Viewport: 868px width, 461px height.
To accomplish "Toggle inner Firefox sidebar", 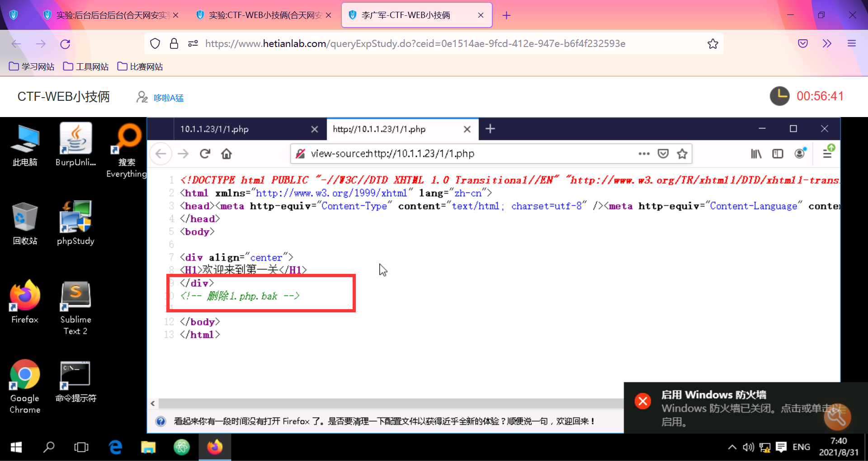I will pyautogui.click(x=778, y=154).
